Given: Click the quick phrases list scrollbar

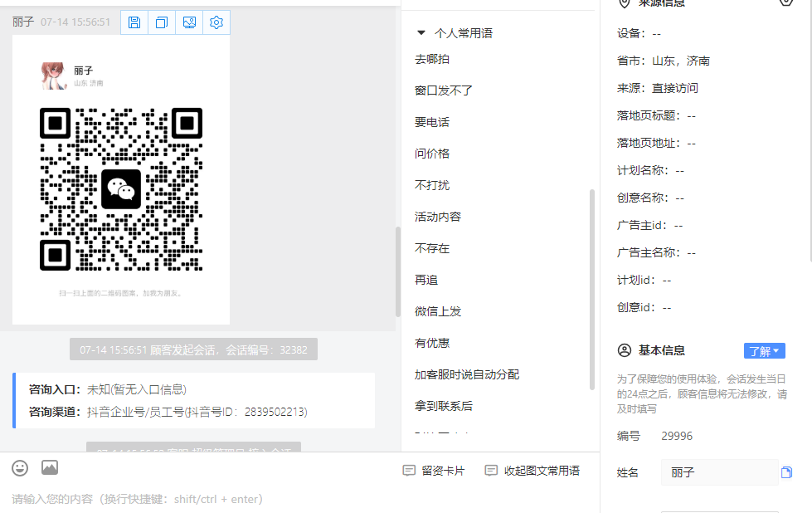Looking at the screenshot, I should [592, 289].
